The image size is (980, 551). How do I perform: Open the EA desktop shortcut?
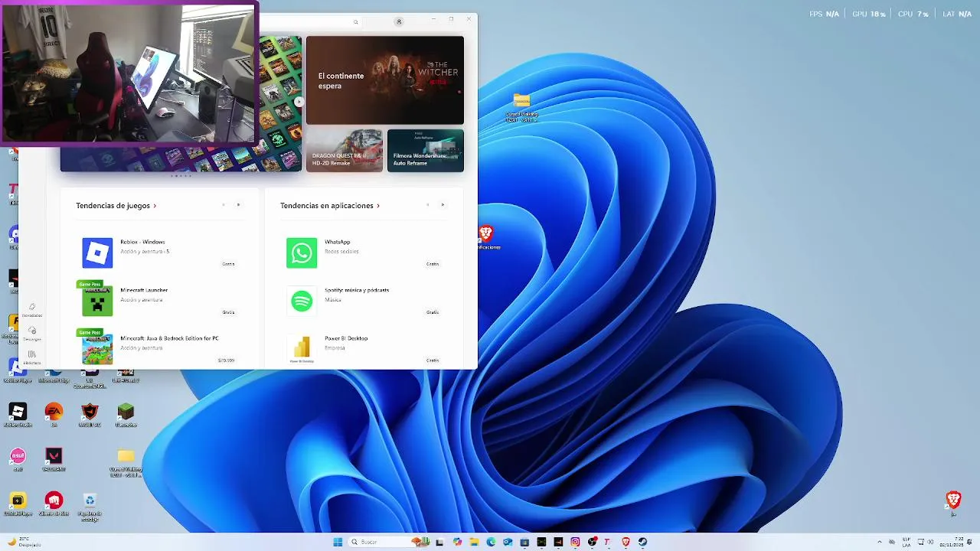pyautogui.click(x=54, y=415)
